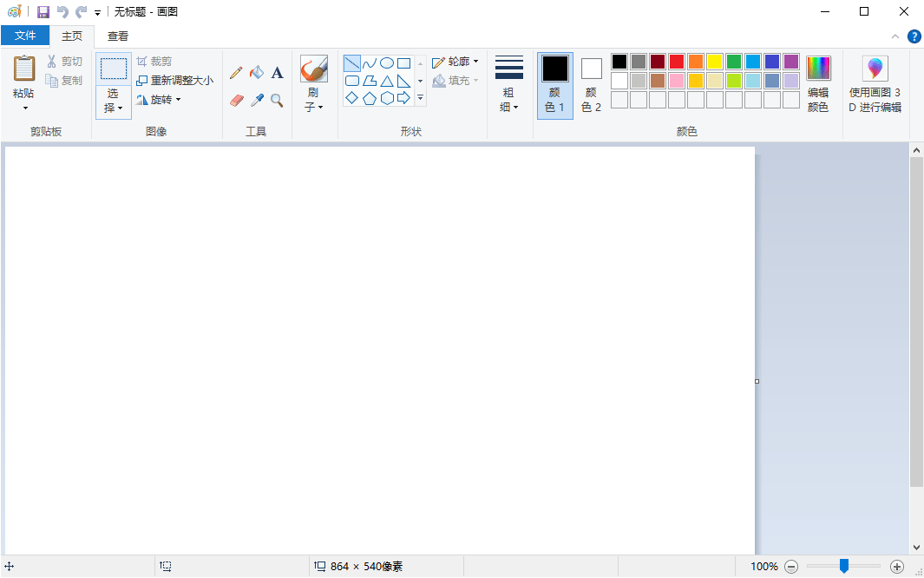Screen dimensions: 924x578
Task: Switch active color to 颜色 2
Action: coord(592,85)
